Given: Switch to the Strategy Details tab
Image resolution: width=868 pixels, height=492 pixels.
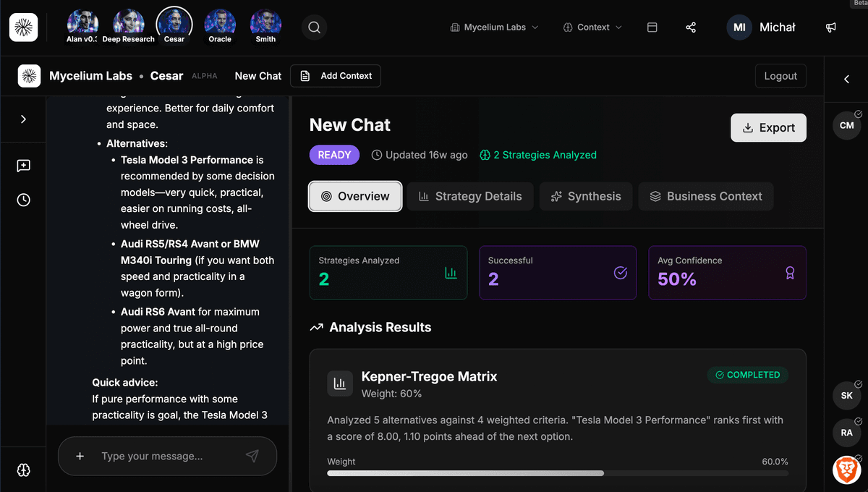Looking at the screenshot, I should pos(469,196).
